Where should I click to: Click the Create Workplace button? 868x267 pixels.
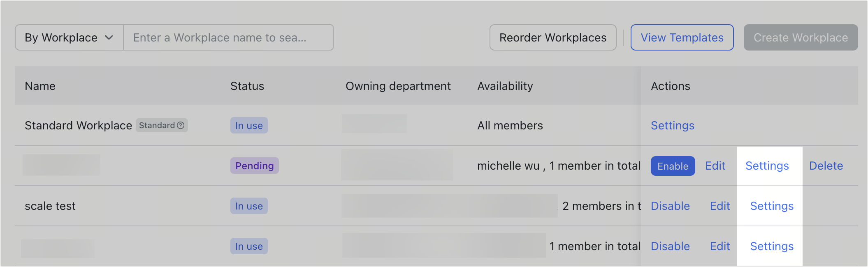click(x=801, y=37)
